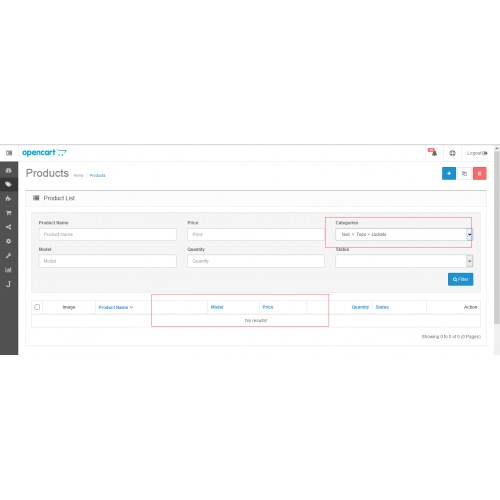This screenshot has height=500, width=500.
Task: Click the notifications bell icon in header
Action: click(433, 153)
